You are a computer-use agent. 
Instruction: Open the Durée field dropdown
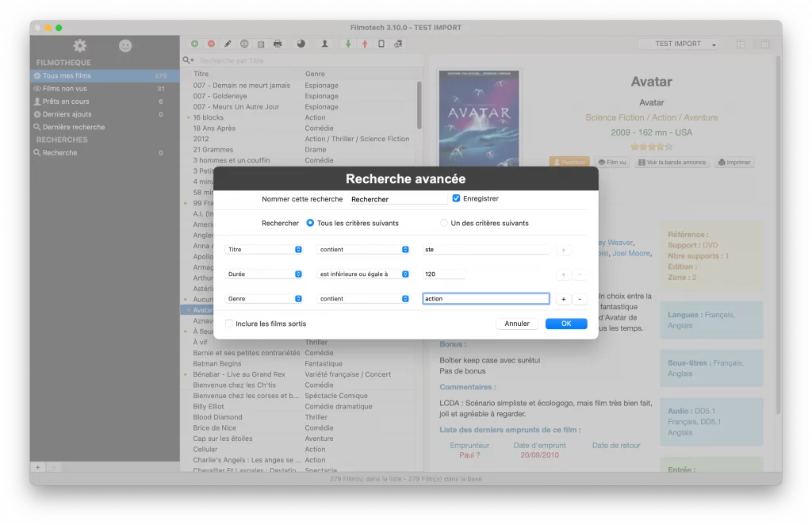point(263,274)
